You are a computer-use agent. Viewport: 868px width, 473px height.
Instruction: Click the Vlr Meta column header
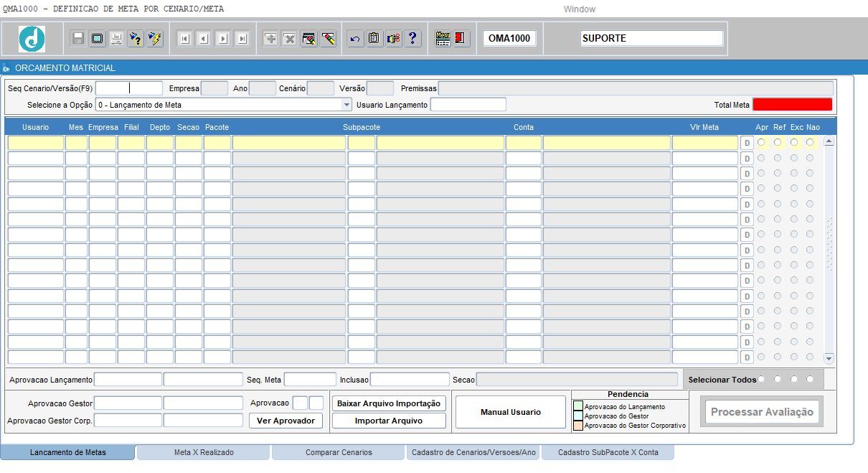pos(704,127)
